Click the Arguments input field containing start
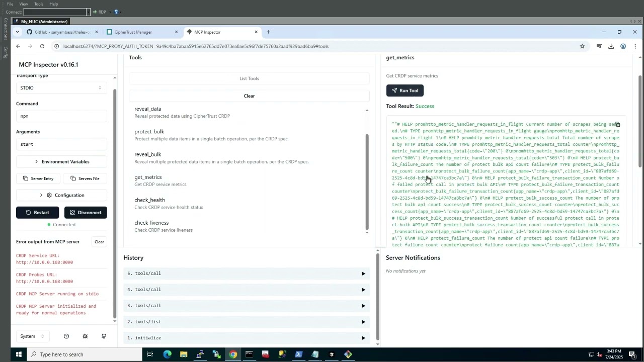Viewport: 644px width, 362px height. [61, 144]
